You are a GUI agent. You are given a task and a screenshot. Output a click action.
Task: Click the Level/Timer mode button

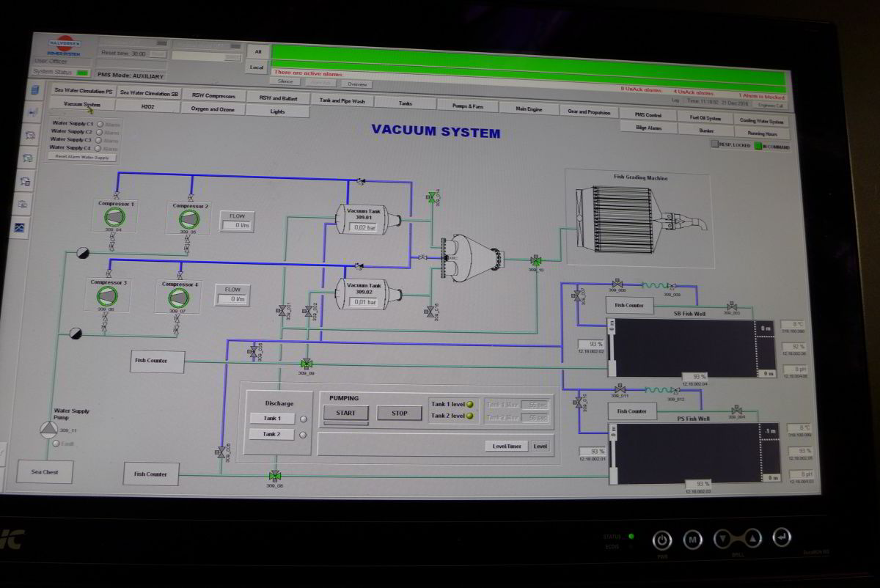pos(507,446)
